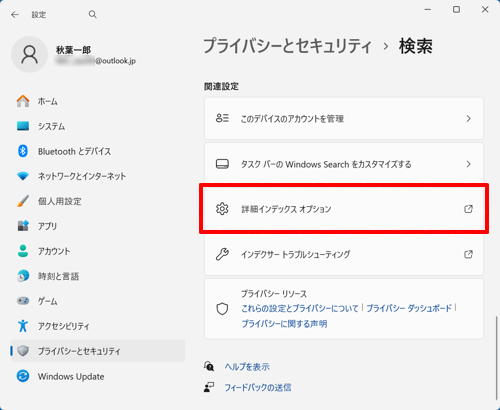Click the 関連設定 section heading
This screenshot has height=410, width=500.
tap(221, 87)
